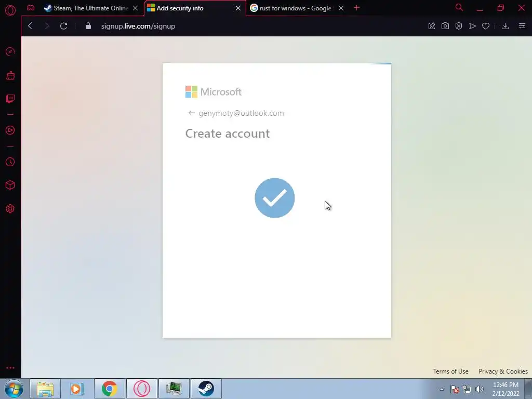Open volume control in tray
532x399 pixels.
(480, 389)
